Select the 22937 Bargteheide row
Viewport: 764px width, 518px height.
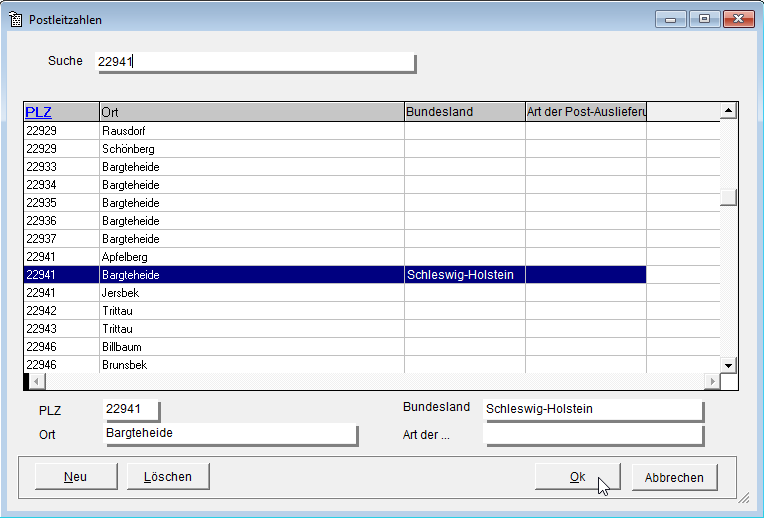(372, 239)
